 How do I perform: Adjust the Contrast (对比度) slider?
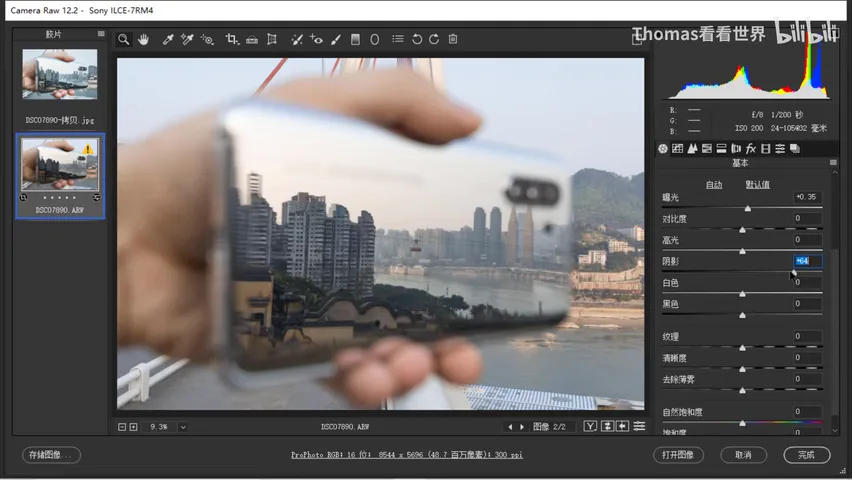742,229
